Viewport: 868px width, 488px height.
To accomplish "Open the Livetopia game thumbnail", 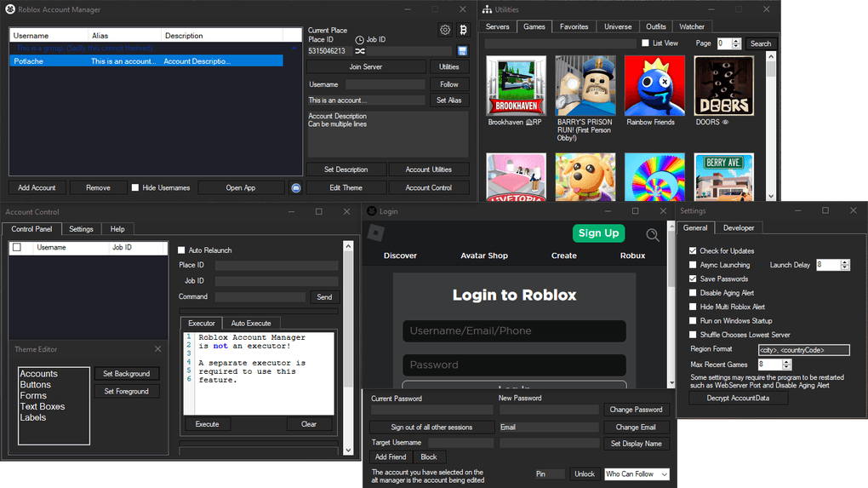I will (516, 176).
